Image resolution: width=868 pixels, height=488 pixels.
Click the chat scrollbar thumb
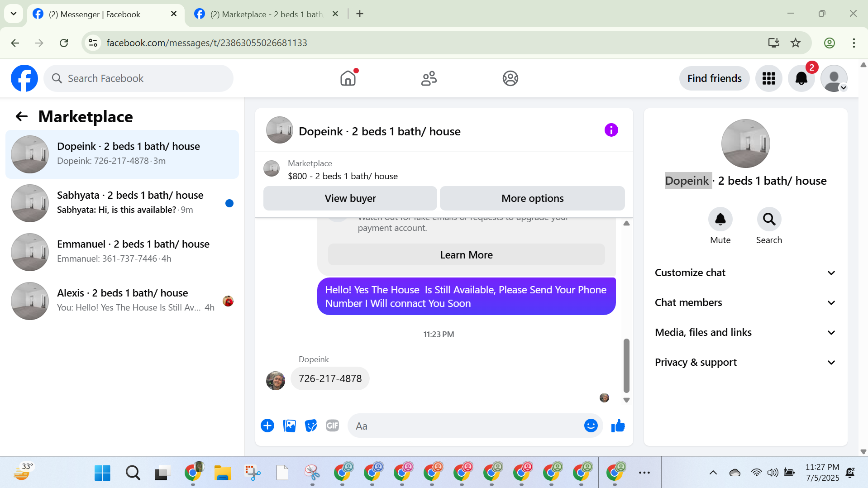point(626,365)
